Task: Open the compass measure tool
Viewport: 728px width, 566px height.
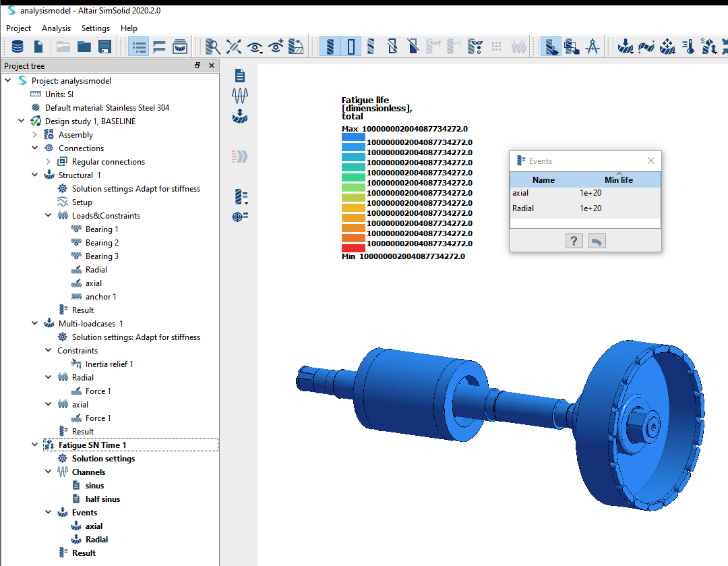Action: [593, 47]
